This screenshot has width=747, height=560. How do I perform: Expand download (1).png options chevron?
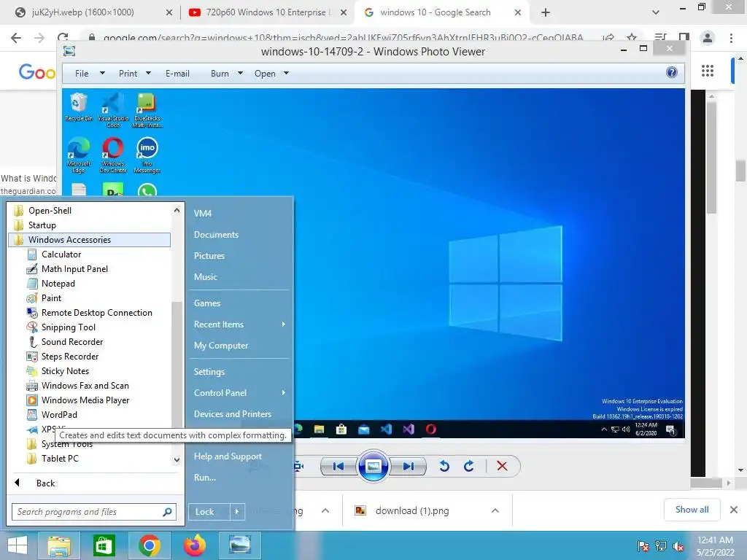495,510
